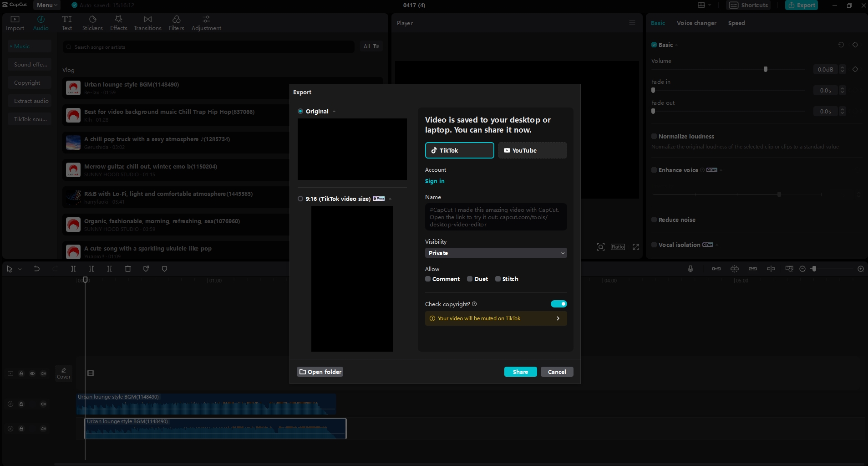
Task: Select the Transitions tool
Action: 147,23
